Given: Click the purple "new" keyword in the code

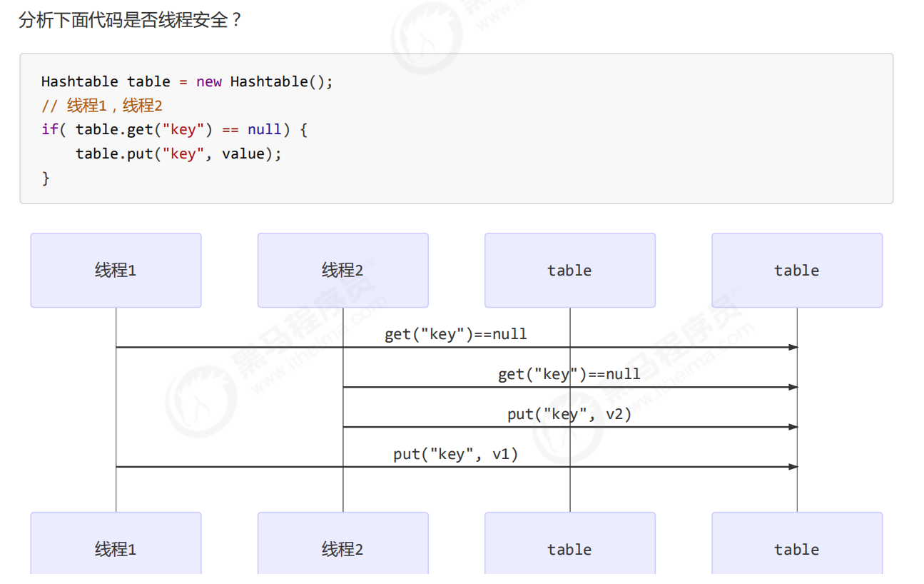Looking at the screenshot, I should coord(209,81).
